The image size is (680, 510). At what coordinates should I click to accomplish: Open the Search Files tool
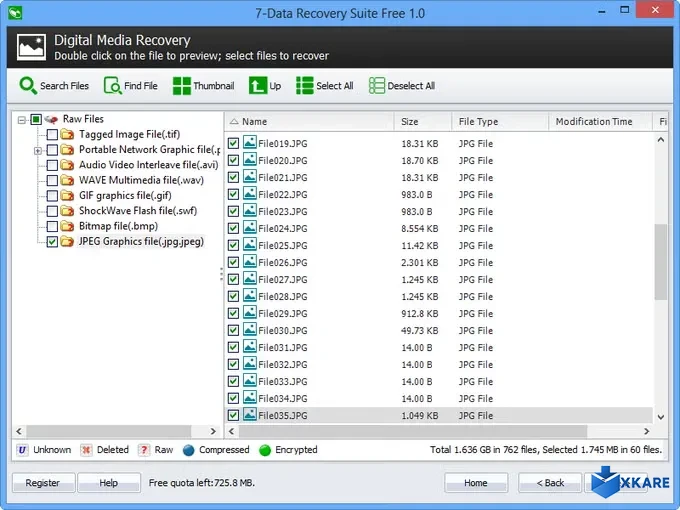(54, 85)
